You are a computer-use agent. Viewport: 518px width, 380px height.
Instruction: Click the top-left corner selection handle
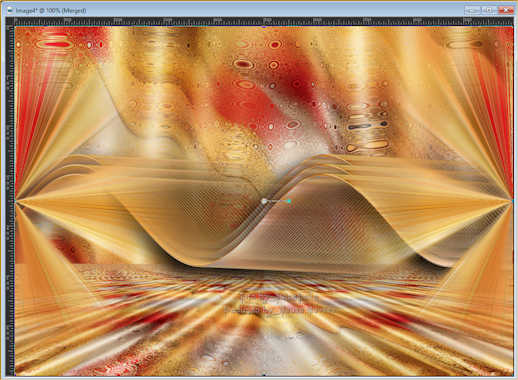tap(15, 27)
